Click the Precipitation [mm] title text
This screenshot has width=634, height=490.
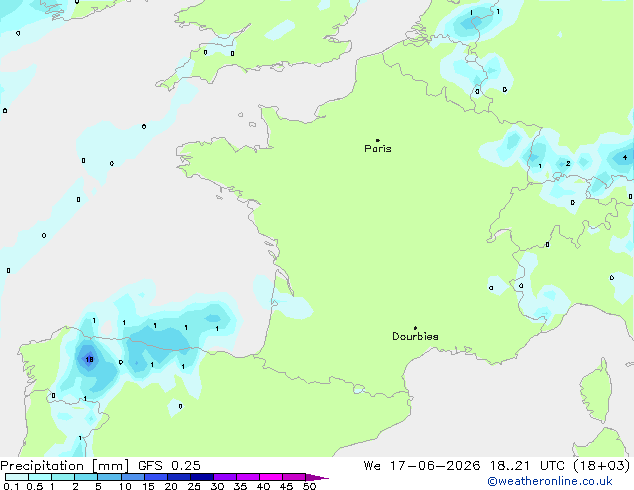click(65, 466)
